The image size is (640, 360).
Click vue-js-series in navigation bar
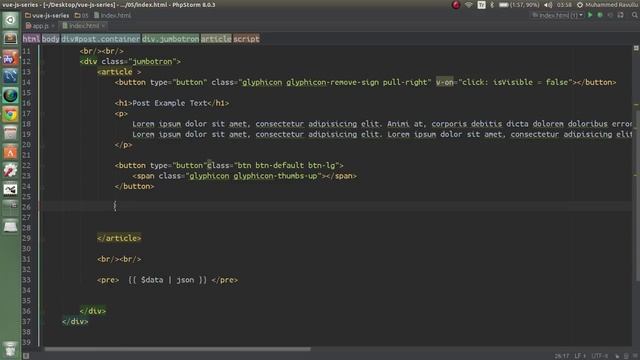click(47, 16)
